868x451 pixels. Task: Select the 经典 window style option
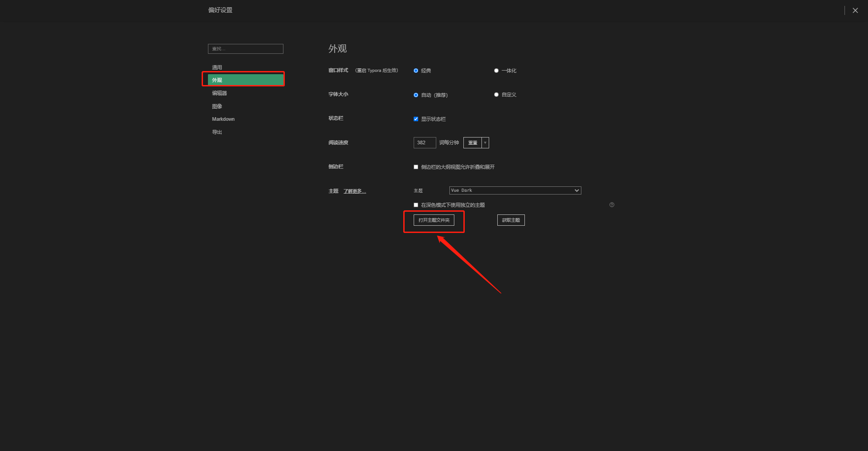click(x=416, y=70)
